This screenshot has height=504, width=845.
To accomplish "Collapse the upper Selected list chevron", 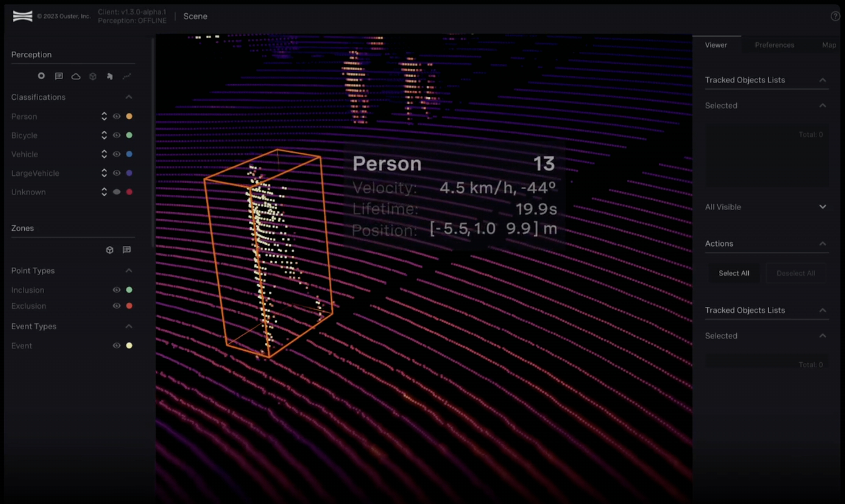I will pyautogui.click(x=823, y=106).
